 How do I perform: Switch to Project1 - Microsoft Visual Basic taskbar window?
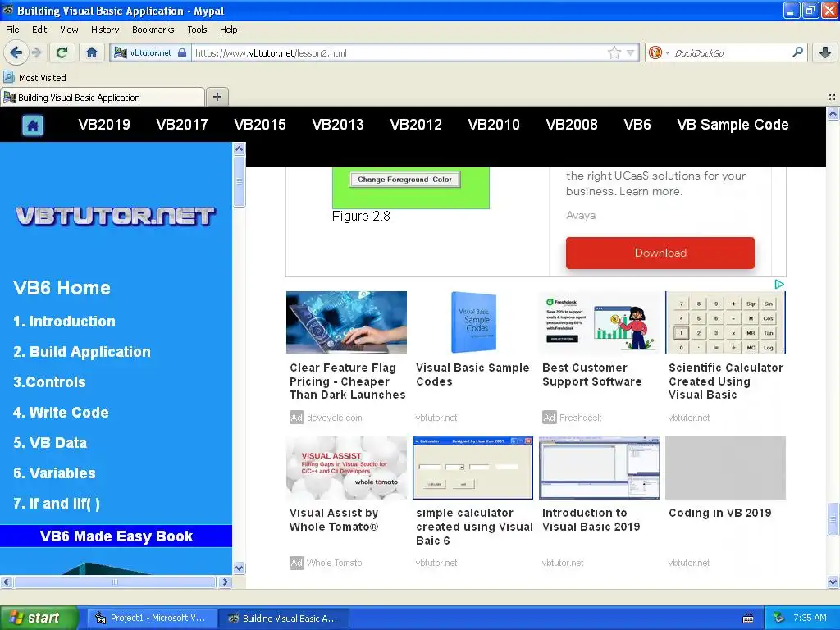tap(153, 619)
